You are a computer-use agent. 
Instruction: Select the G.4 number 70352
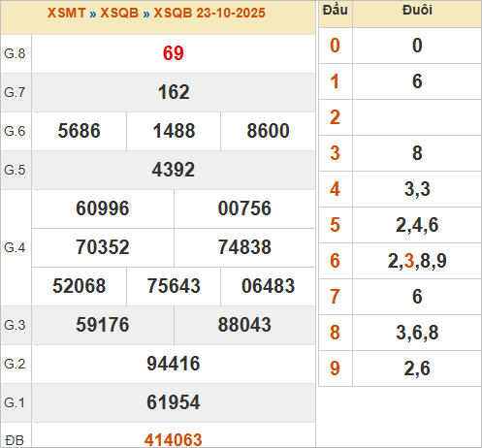103,247
